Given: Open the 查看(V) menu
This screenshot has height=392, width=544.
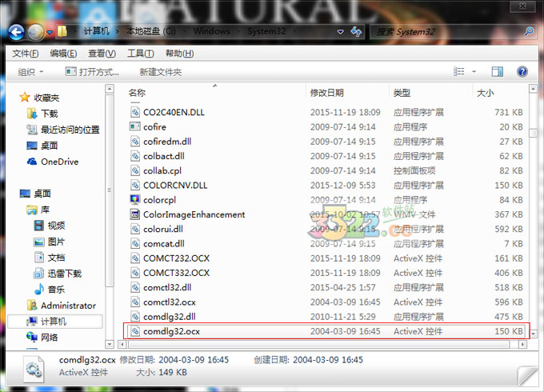Looking at the screenshot, I should pos(102,54).
